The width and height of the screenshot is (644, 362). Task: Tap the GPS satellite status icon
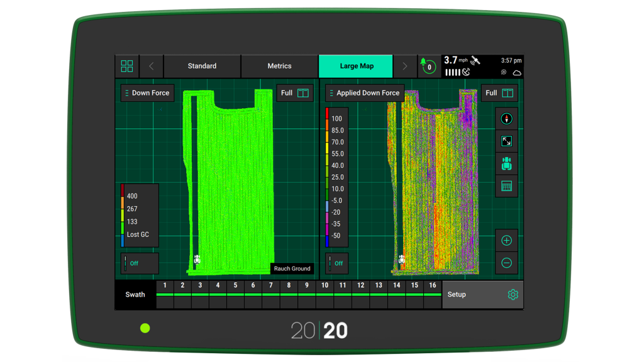tap(475, 61)
